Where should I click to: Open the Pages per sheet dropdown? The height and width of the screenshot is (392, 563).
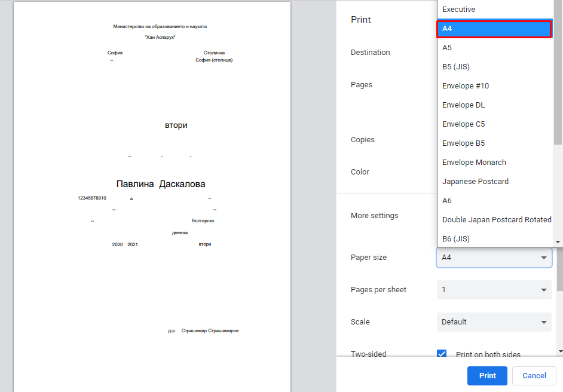(494, 290)
